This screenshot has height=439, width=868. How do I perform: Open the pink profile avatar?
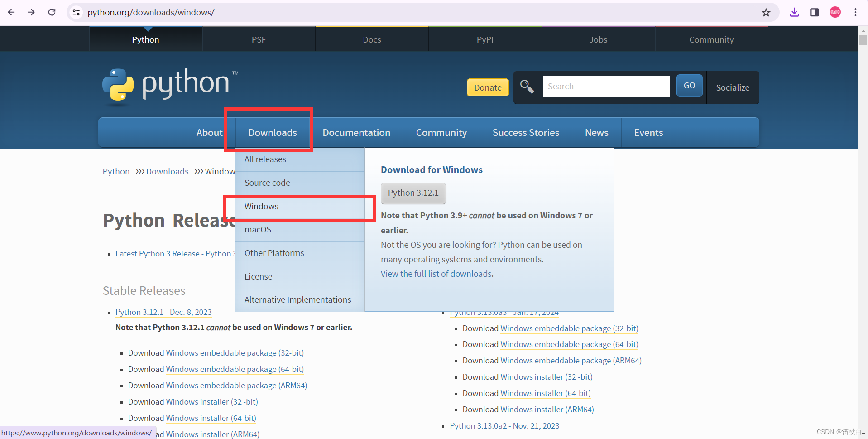[x=835, y=12]
